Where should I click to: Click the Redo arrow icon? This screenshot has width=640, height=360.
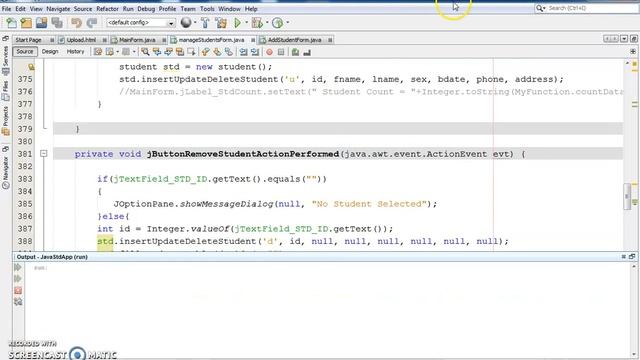tap(92, 23)
